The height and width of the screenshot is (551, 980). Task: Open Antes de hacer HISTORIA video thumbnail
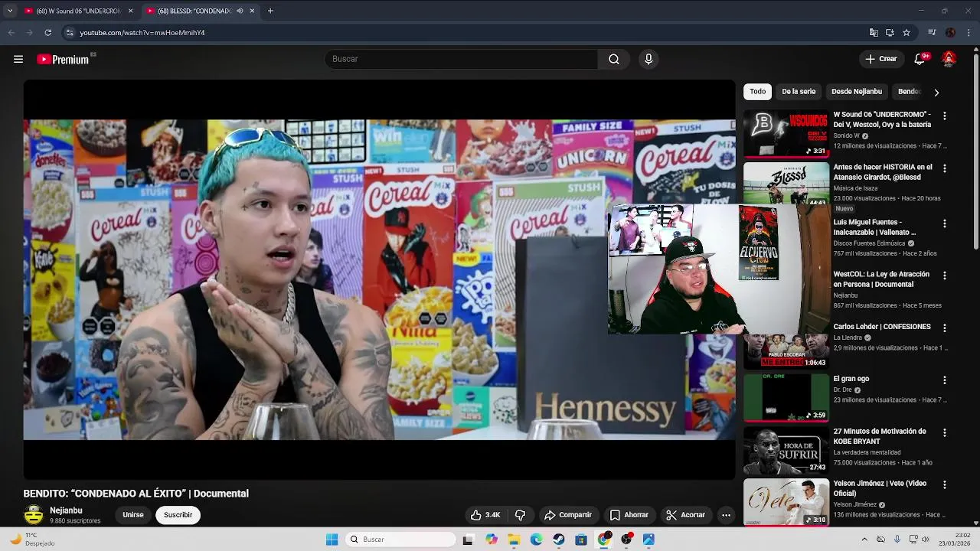(786, 183)
